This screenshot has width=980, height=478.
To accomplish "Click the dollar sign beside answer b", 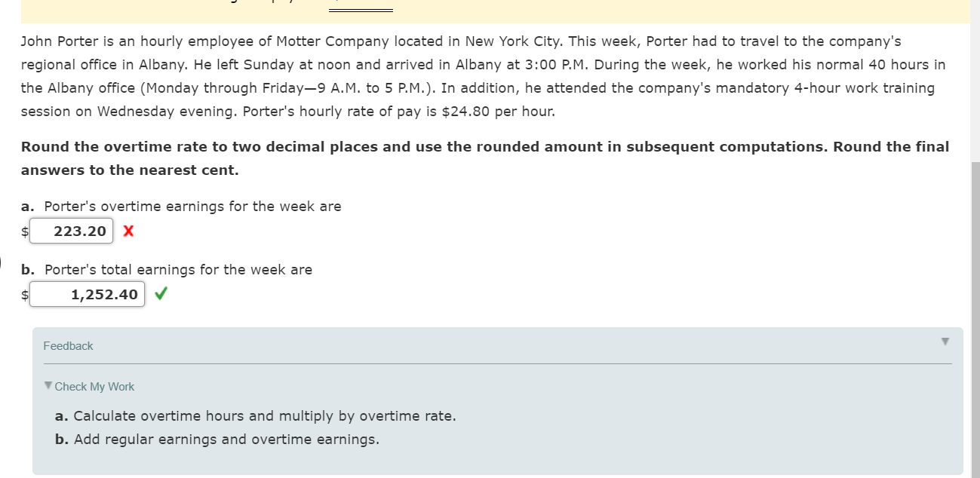I will pyautogui.click(x=23, y=294).
